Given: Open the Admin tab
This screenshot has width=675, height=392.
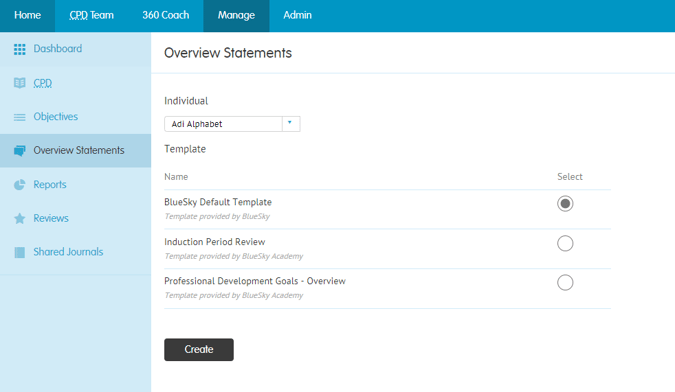Looking at the screenshot, I should pos(297,15).
